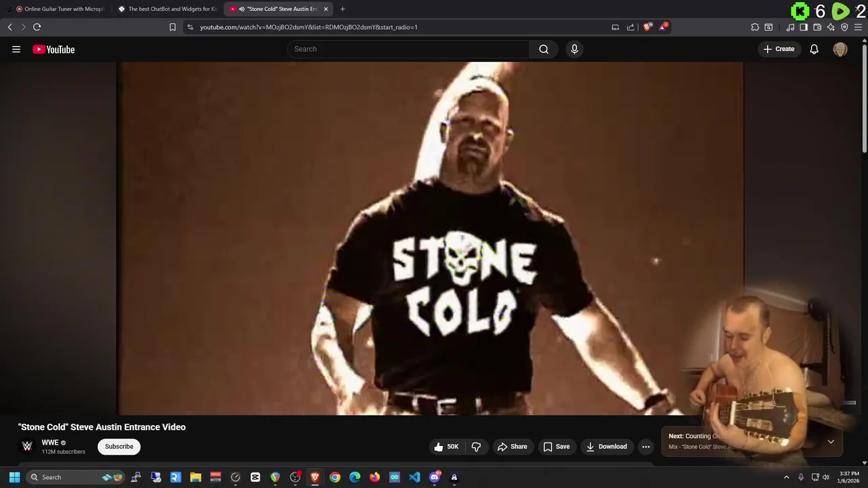Viewport: 868px width, 488px height.
Task: Click the Windows taskbar search box
Action: click(77, 477)
